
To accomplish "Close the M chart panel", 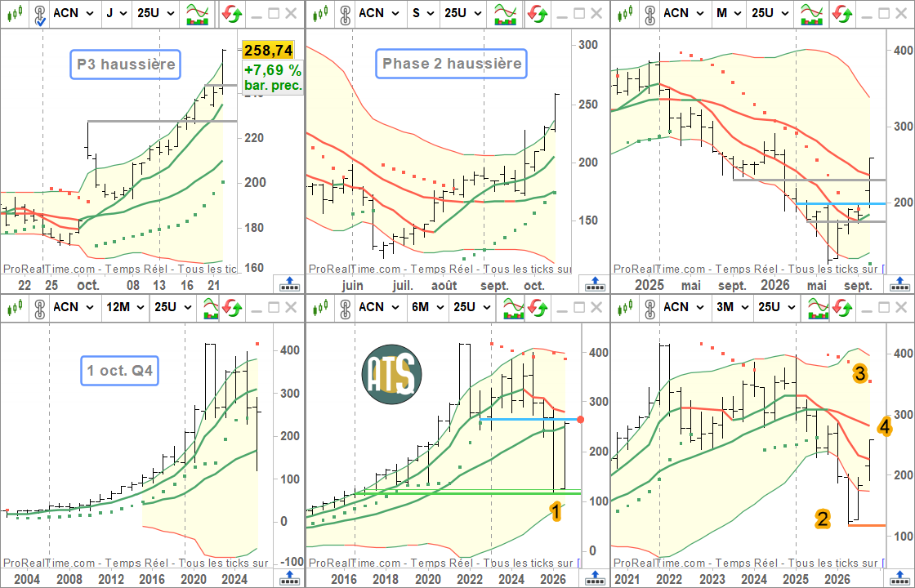I will pyautogui.click(x=901, y=13).
